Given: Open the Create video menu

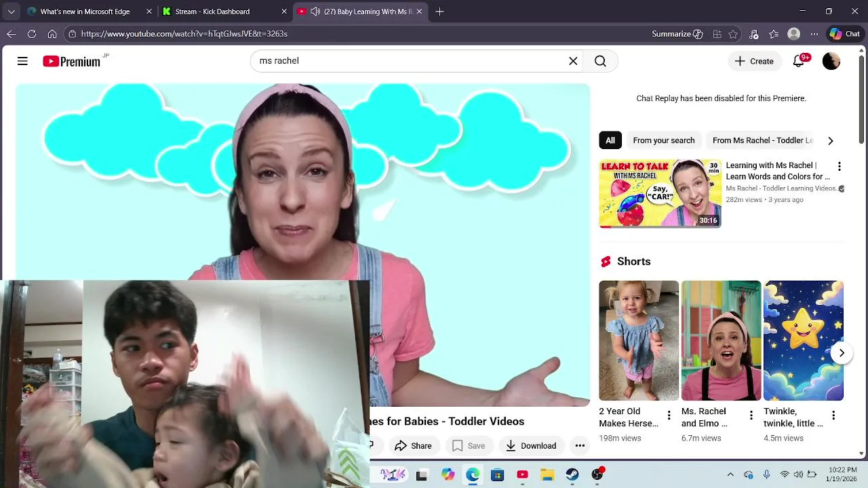Looking at the screenshot, I should pyautogui.click(x=754, y=61).
